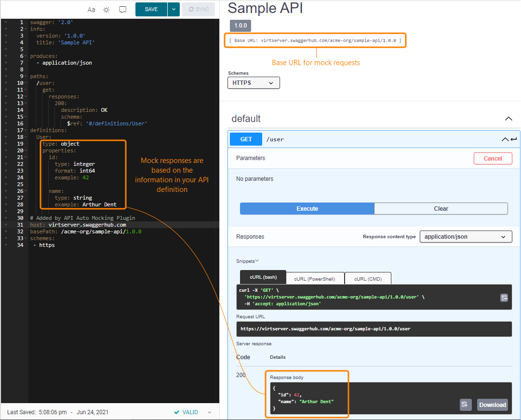Click the SYNC button

[x=199, y=10]
